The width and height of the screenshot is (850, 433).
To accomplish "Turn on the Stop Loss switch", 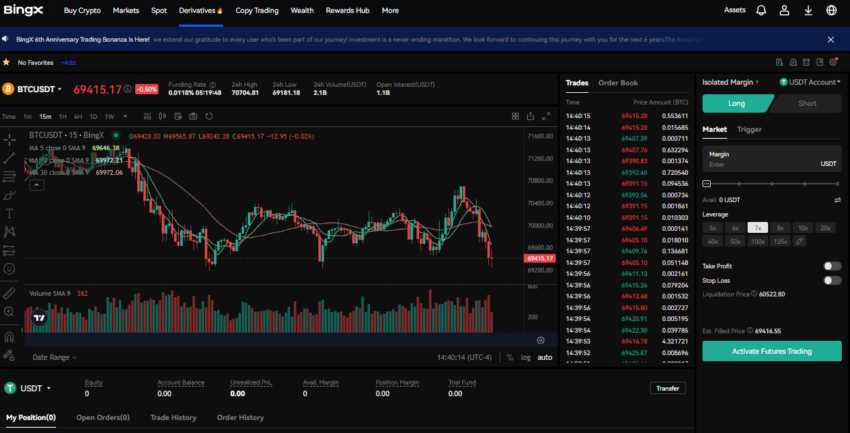I will [831, 281].
